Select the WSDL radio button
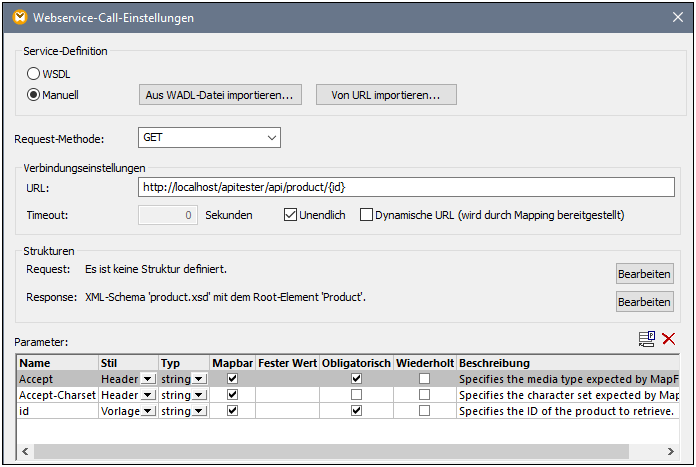Viewport: 696px width, 467px height. tap(34, 74)
